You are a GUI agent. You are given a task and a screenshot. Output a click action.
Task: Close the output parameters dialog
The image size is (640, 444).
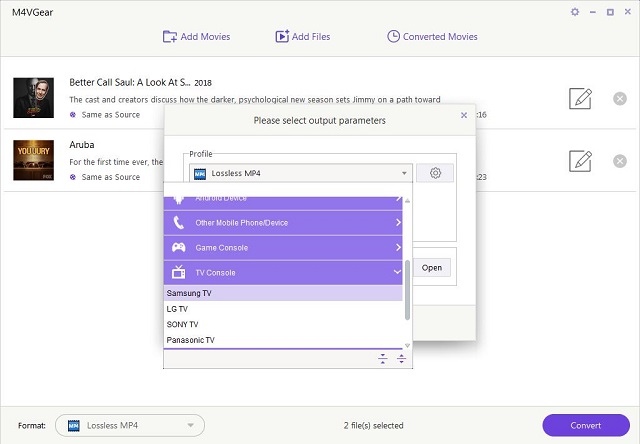click(464, 115)
